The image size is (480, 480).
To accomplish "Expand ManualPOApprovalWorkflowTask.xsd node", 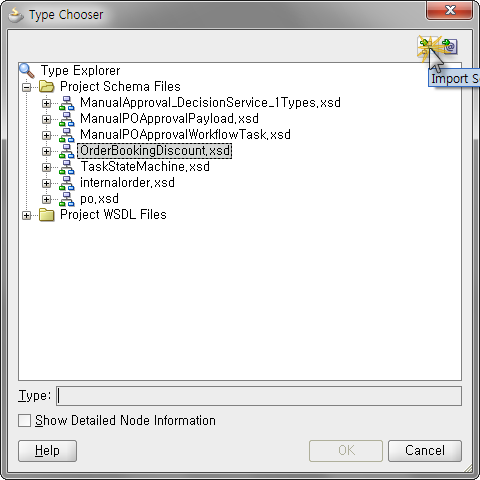I will click(x=46, y=135).
